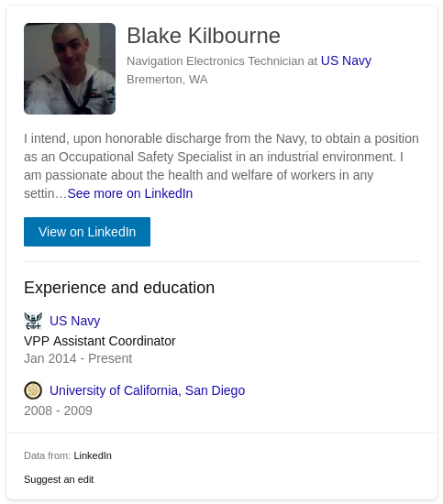Click the profile summary paragraph

pos(222,166)
